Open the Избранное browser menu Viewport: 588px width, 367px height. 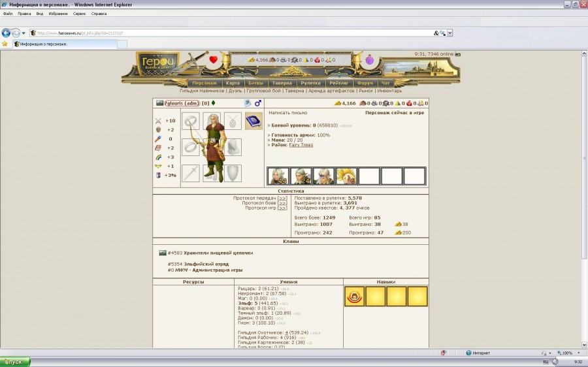pos(58,14)
